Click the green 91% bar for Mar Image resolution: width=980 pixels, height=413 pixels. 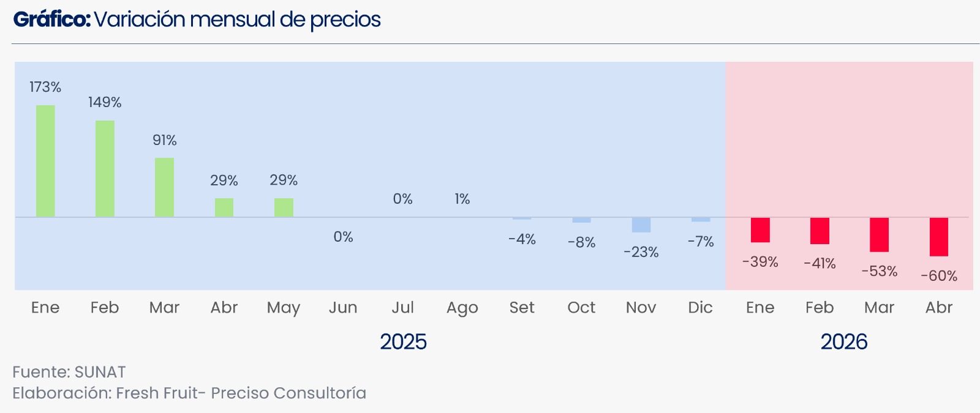164,187
